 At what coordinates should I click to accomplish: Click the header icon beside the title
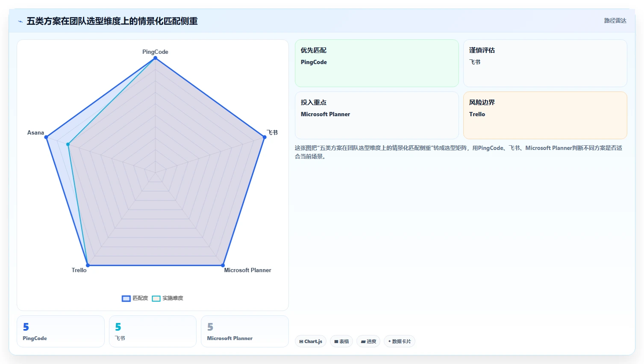click(x=20, y=21)
